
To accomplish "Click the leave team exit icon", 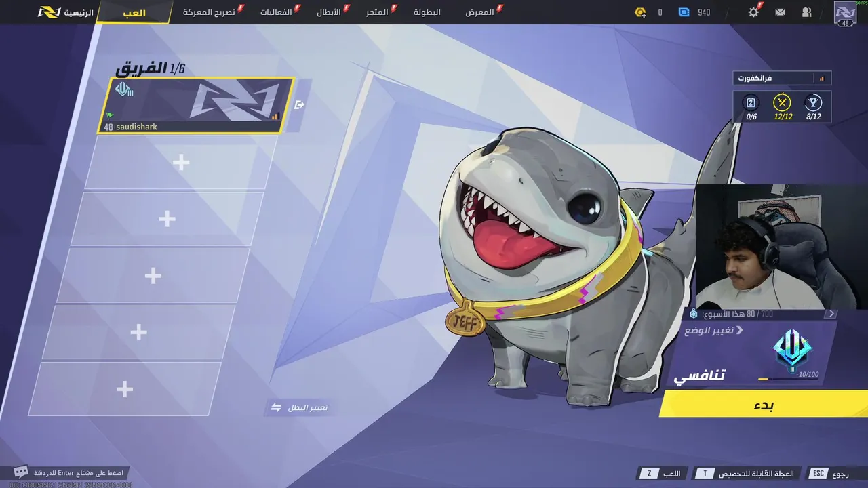I will [300, 104].
